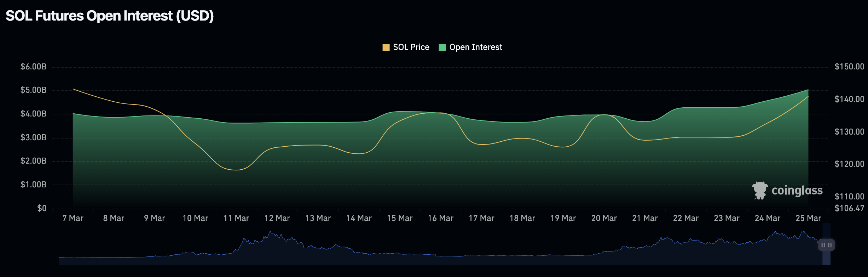The height and width of the screenshot is (277, 868).
Task: Click the '$106.47' right axis label
Action: pos(849,208)
